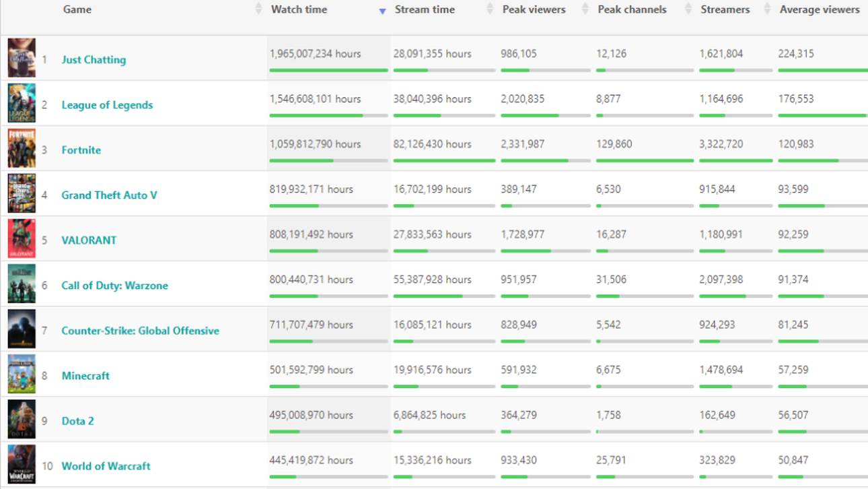Click the Grand Theft Auto V box art

(22, 194)
